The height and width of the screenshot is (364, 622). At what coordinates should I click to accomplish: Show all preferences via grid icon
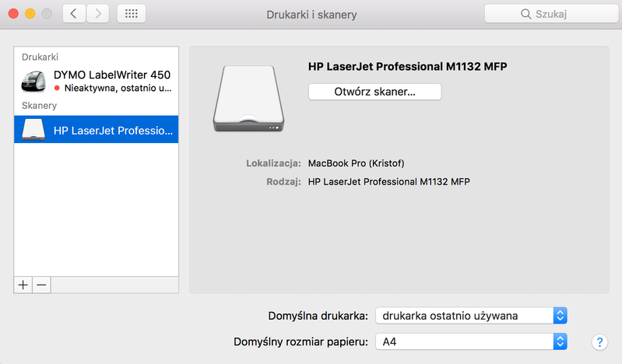click(x=132, y=14)
